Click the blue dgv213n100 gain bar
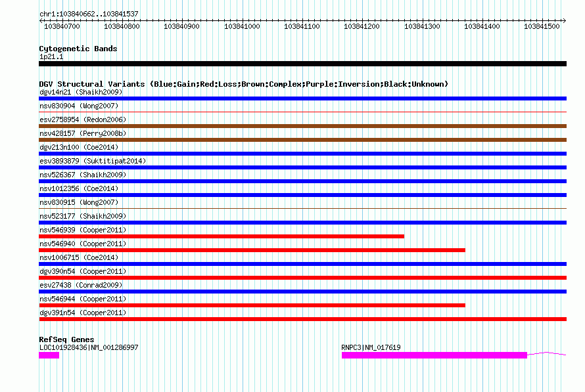The height and width of the screenshot is (392, 585). coord(302,154)
